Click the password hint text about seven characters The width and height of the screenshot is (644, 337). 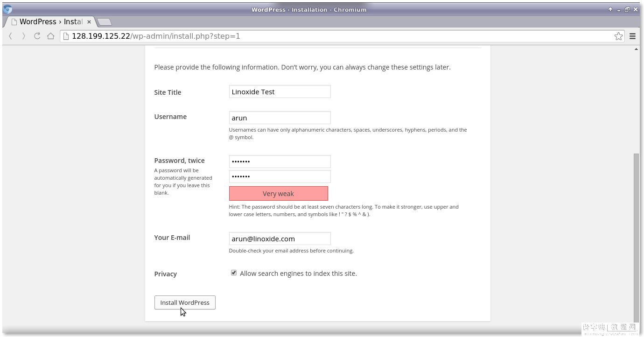(344, 211)
